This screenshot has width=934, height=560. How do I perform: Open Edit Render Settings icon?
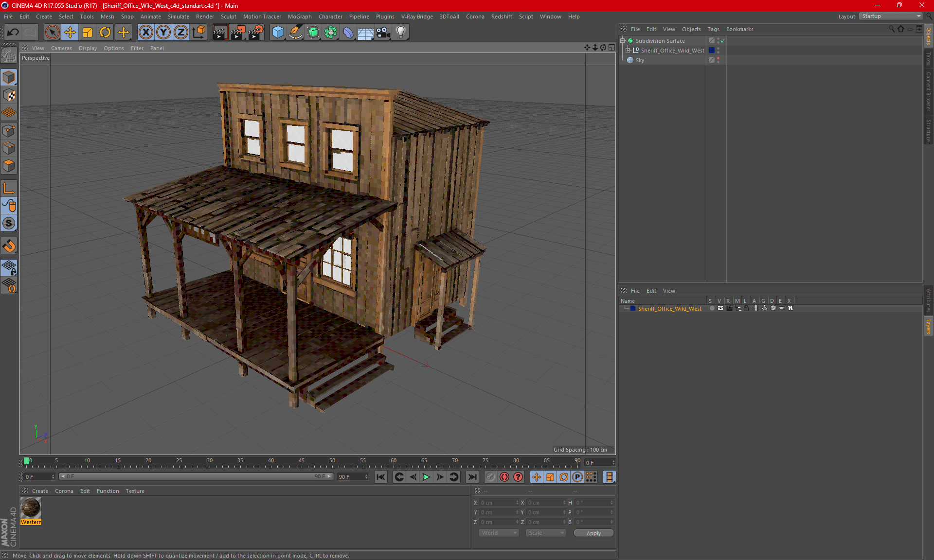(256, 32)
